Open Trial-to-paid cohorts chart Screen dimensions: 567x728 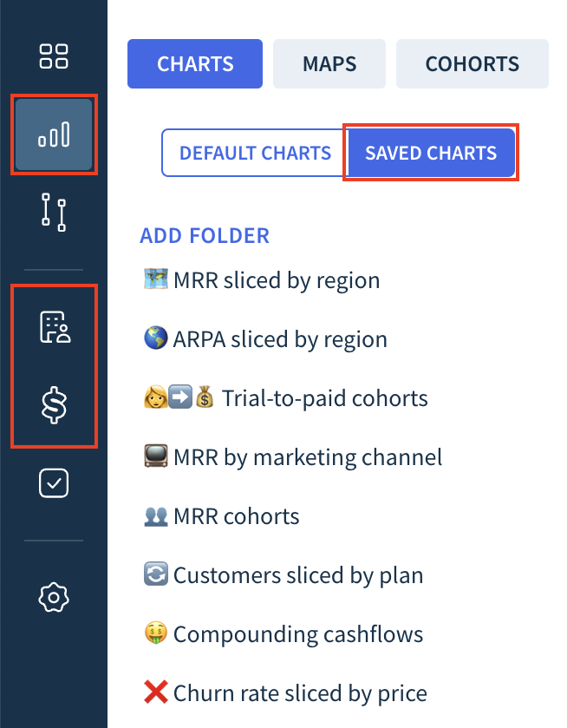[x=286, y=398]
